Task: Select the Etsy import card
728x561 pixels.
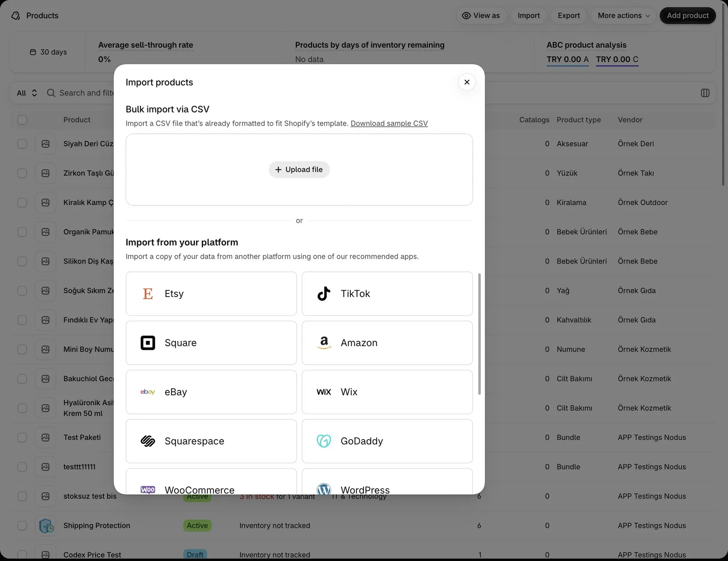Action: point(211,294)
